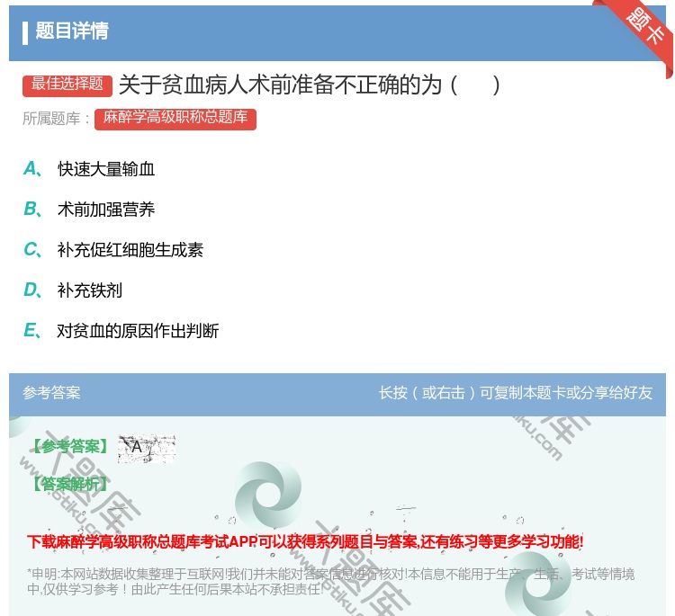The image size is (675, 616).
Task: Click the question text 关于贫血病人术前准备不正确的为
Action: pyautogui.click(x=310, y=85)
